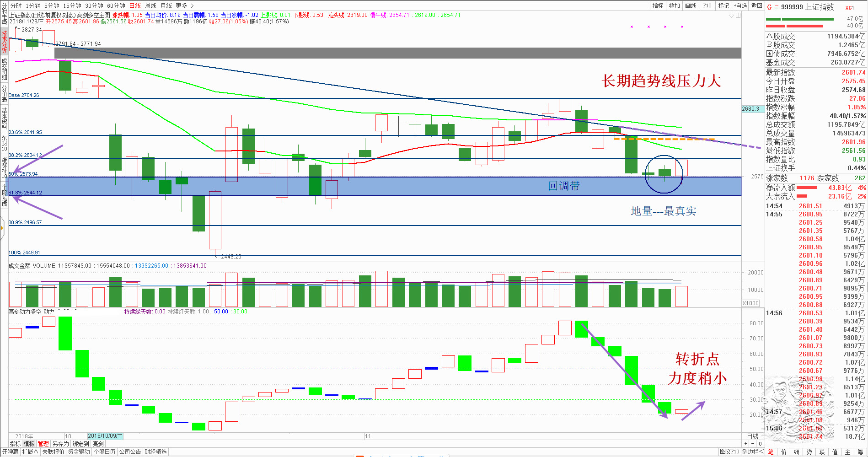Select the 势 tab in side panel

809,452
